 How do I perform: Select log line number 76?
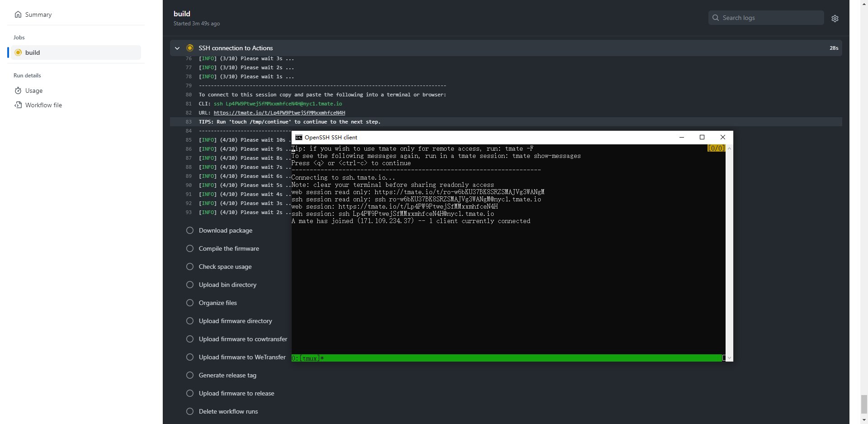[x=189, y=58]
